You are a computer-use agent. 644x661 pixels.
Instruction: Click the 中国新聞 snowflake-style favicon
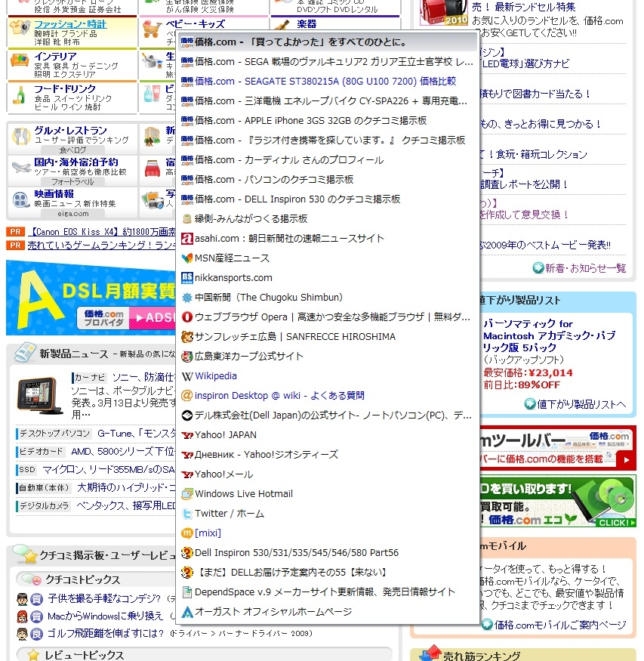(x=186, y=298)
